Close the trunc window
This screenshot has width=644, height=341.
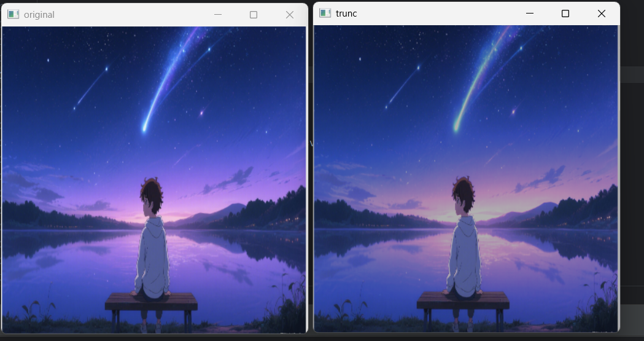pos(601,14)
